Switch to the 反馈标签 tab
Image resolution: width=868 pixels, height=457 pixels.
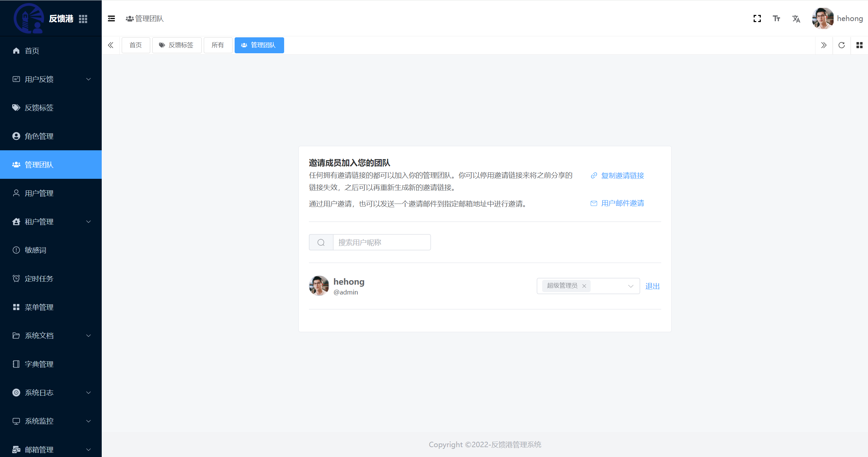pyautogui.click(x=177, y=45)
